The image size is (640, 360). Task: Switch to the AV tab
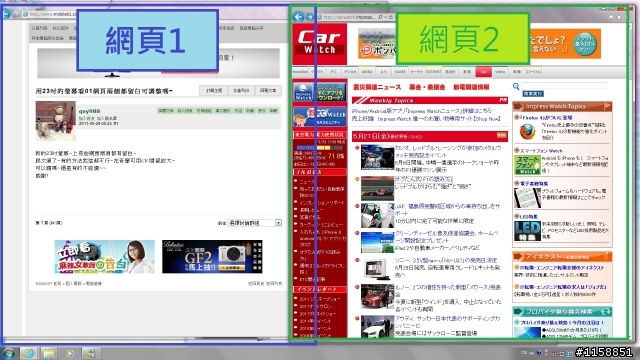click(383, 71)
